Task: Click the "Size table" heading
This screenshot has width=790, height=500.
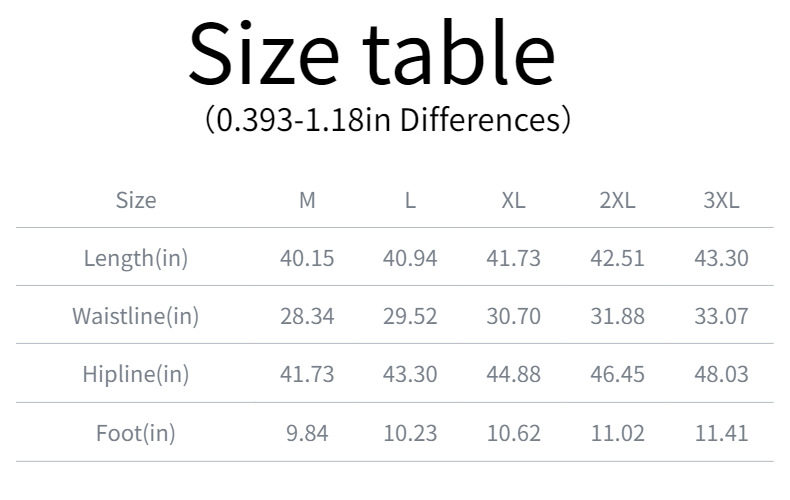Action: [x=371, y=54]
